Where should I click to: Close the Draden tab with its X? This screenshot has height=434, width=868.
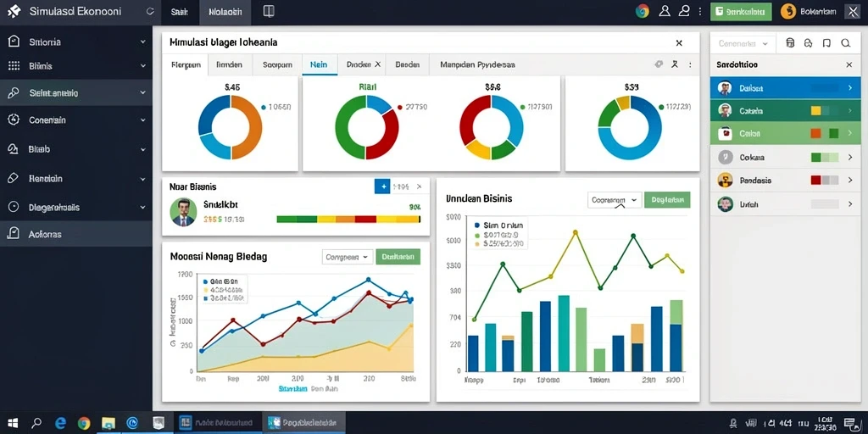[x=377, y=64]
